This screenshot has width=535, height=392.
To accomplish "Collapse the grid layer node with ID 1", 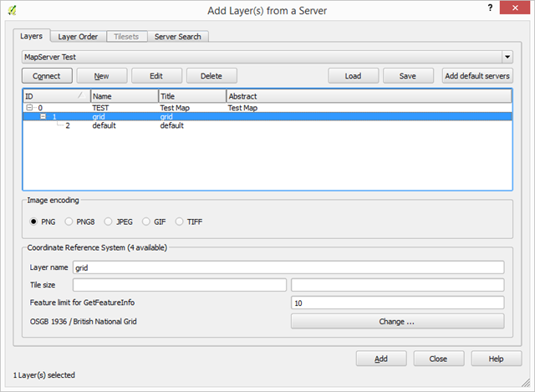I will [x=43, y=117].
